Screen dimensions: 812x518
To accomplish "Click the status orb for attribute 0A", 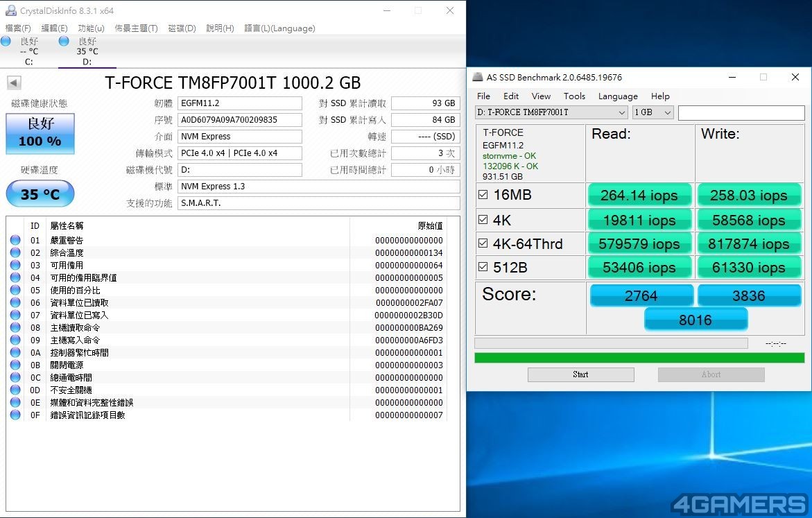I will click(x=15, y=352).
